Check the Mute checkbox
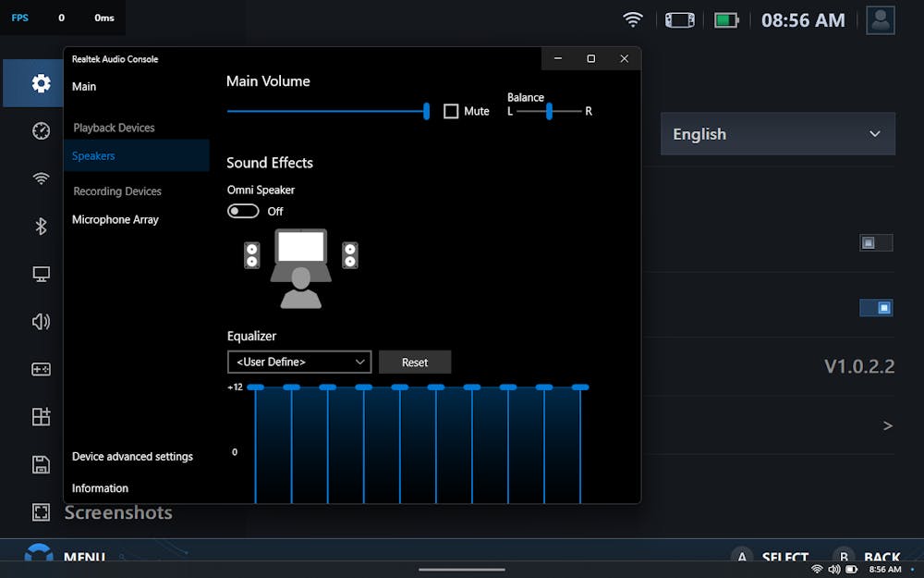The image size is (924, 578). point(451,111)
